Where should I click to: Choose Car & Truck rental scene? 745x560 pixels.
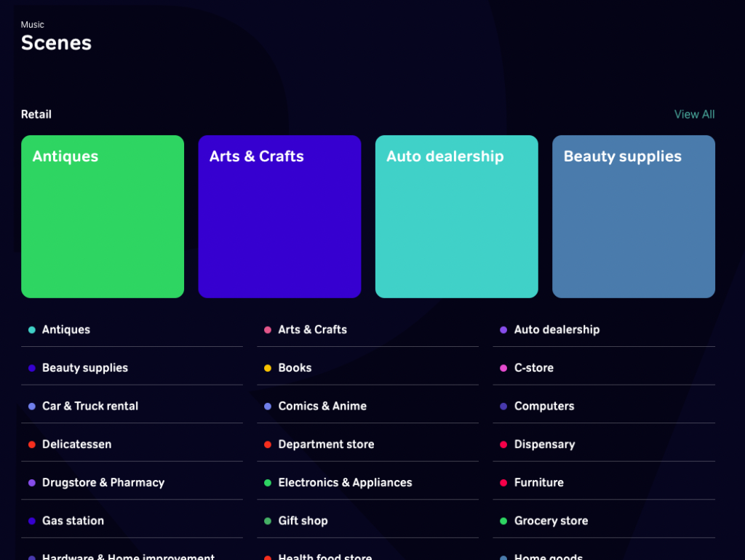pyautogui.click(x=132, y=406)
